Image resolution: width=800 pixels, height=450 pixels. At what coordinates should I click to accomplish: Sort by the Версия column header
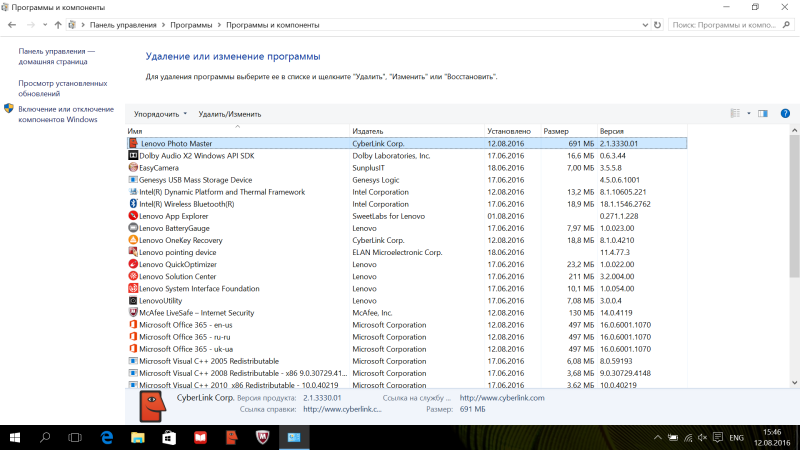[x=642, y=131]
